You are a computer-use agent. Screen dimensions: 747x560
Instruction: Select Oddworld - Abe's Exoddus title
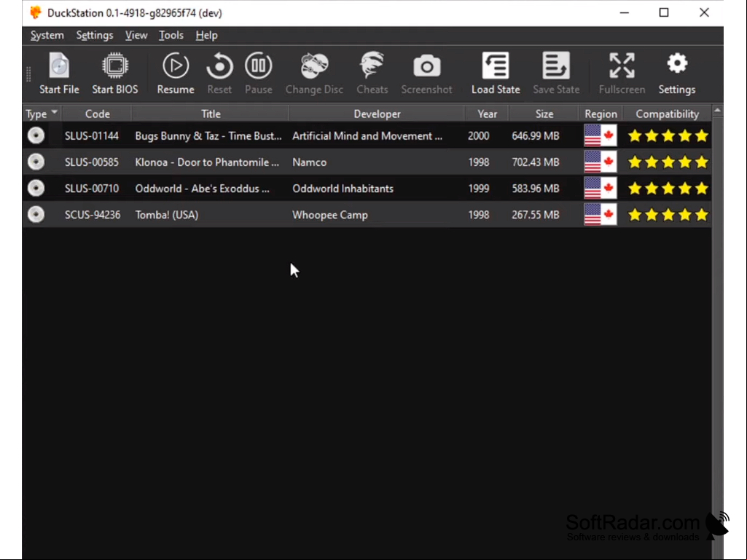click(x=202, y=188)
